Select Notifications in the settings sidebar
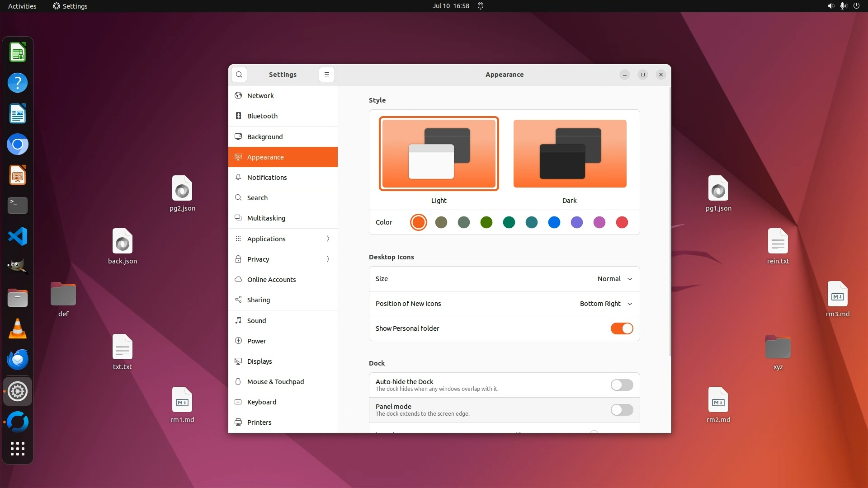 pos(267,178)
